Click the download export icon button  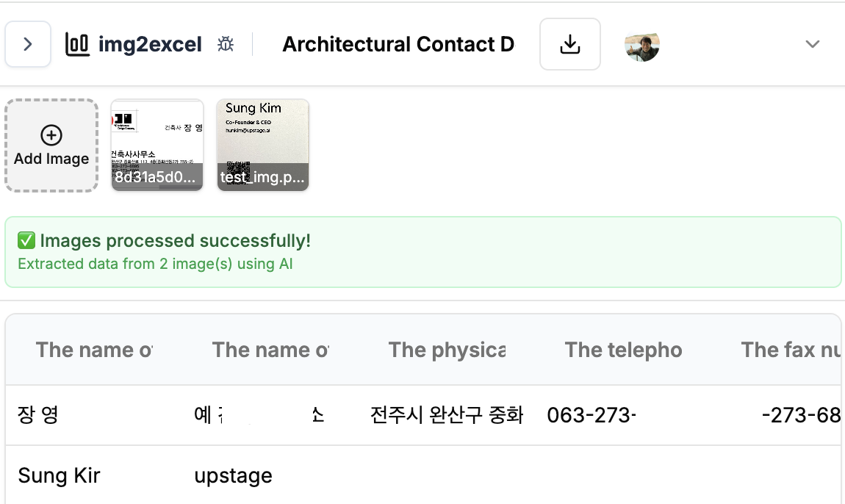click(x=569, y=44)
